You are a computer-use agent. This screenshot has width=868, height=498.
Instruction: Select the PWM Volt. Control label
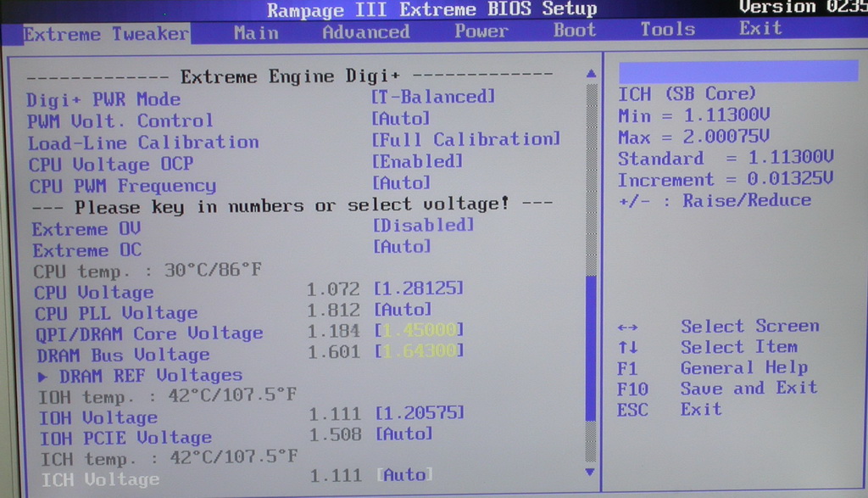click(x=120, y=121)
